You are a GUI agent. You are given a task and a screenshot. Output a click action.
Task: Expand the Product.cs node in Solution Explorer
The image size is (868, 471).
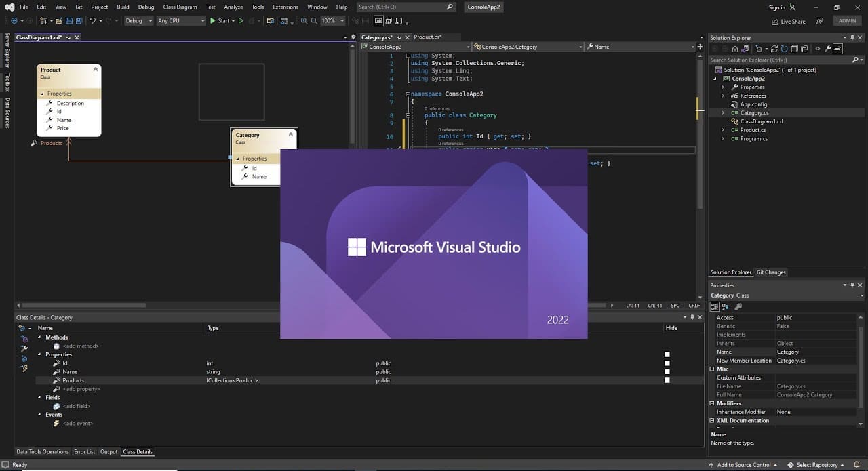click(722, 130)
